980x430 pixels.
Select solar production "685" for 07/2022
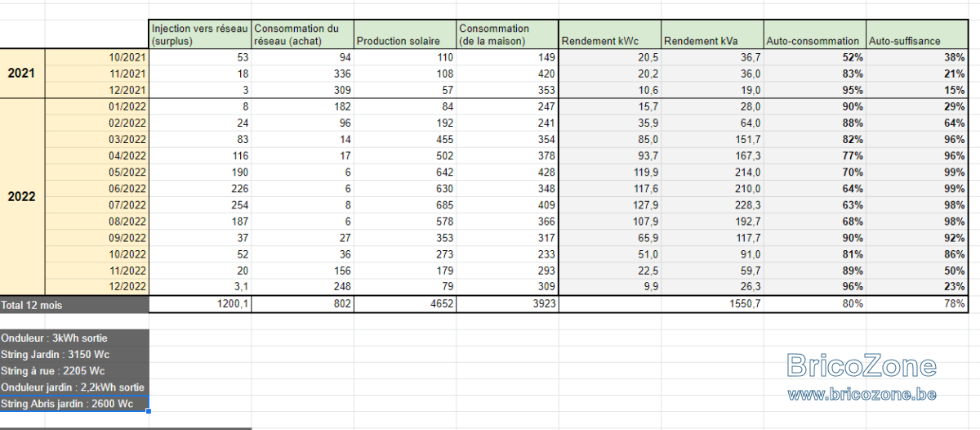click(404, 204)
